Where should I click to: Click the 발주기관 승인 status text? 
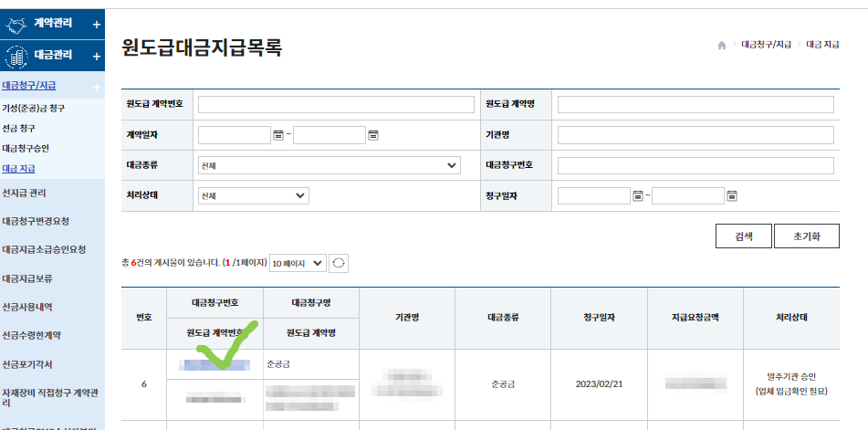click(x=791, y=377)
